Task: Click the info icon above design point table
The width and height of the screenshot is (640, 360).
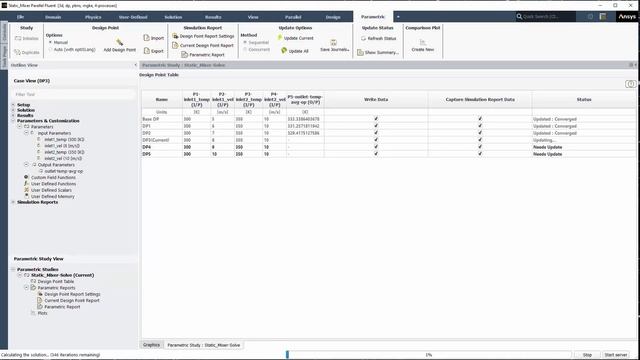Action: 630,84
